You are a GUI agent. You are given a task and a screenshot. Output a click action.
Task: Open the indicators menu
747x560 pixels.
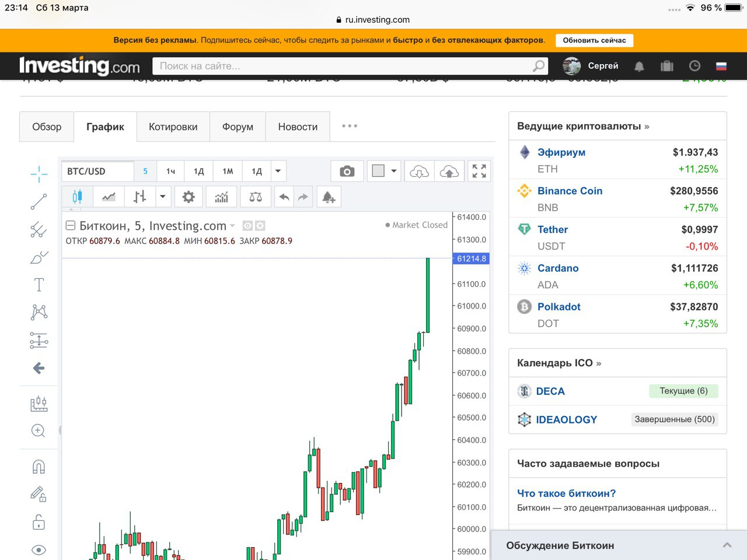[221, 197]
